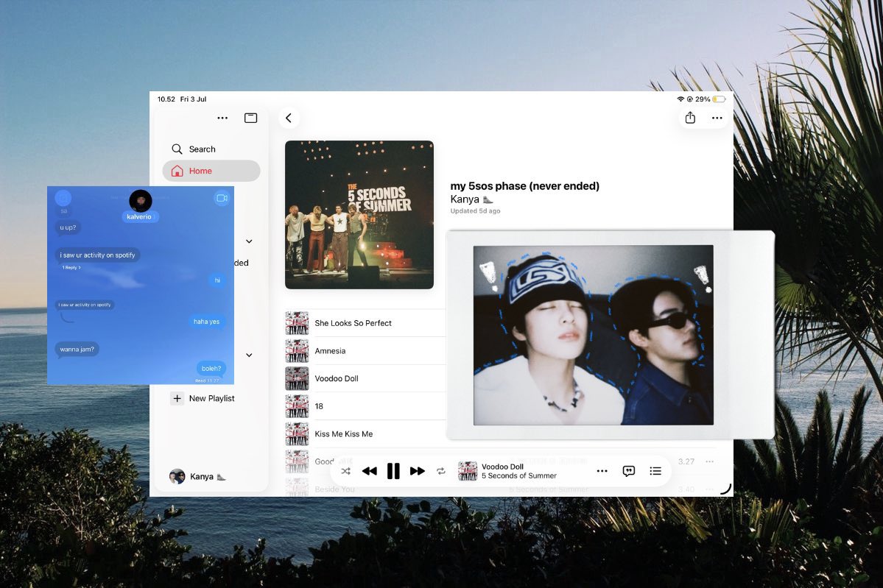Click the polaroid photo overlay
The image size is (883, 588).
(x=611, y=335)
